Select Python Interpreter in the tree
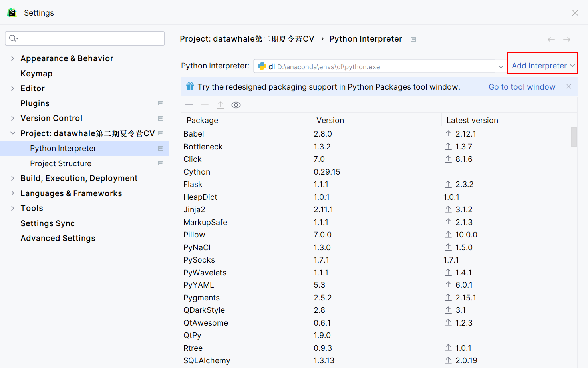The height and width of the screenshot is (368, 588). point(85,148)
